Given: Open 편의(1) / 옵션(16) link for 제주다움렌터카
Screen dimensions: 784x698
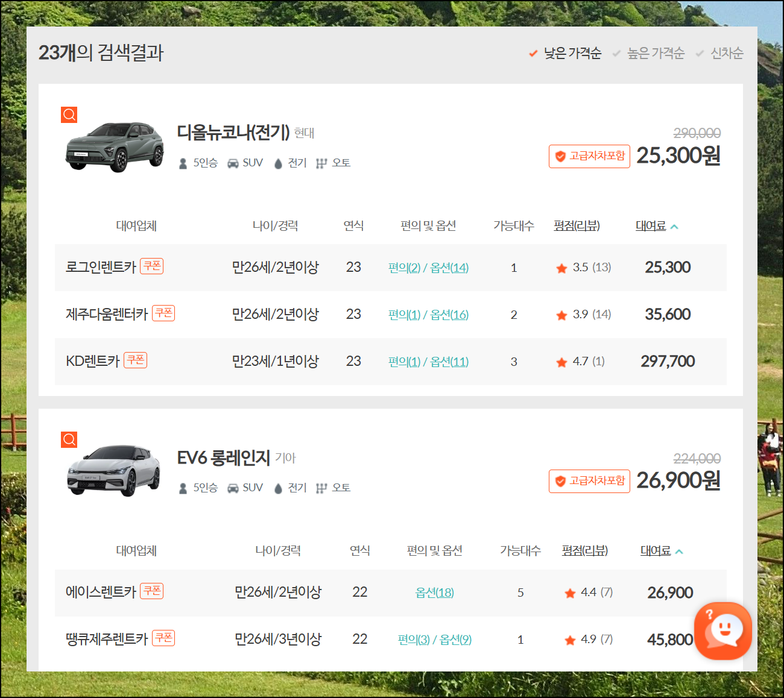Looking at the screenshot, I should tap(428, 315).
